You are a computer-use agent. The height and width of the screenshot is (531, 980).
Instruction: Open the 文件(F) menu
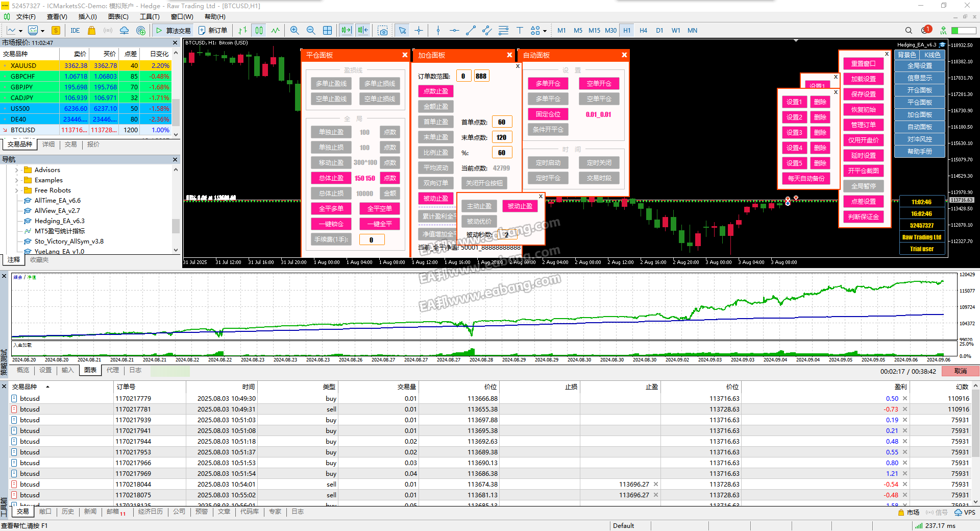coord(26,17)
